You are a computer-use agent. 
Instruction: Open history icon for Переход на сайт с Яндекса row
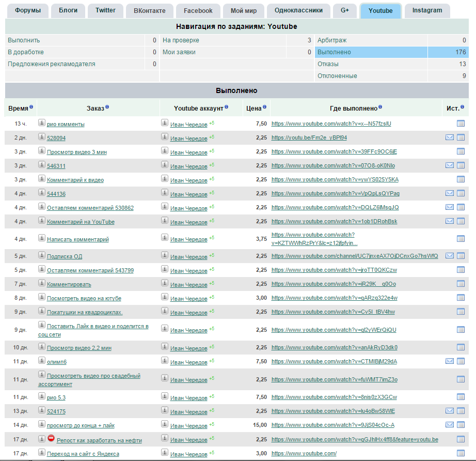point(461,453)
